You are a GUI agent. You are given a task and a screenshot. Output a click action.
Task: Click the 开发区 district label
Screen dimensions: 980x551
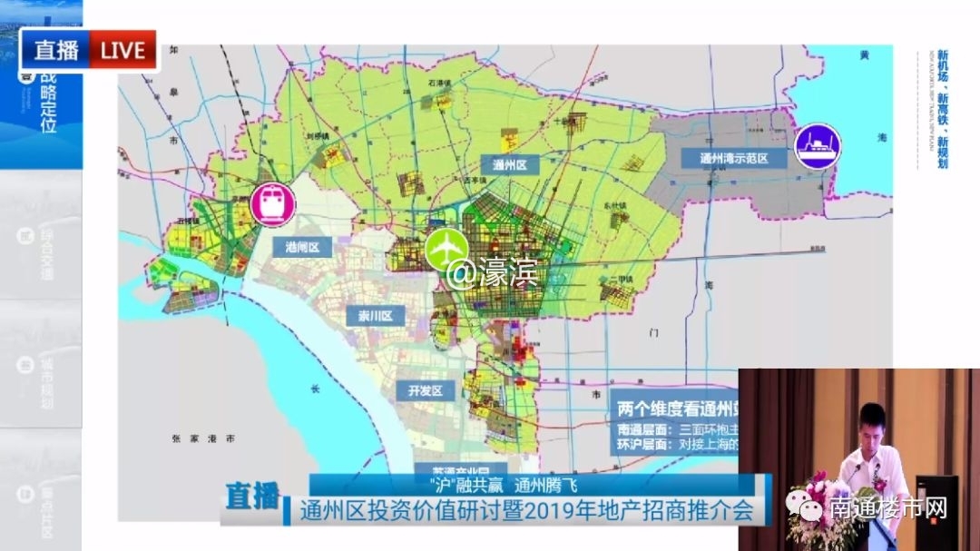[424, 390]
